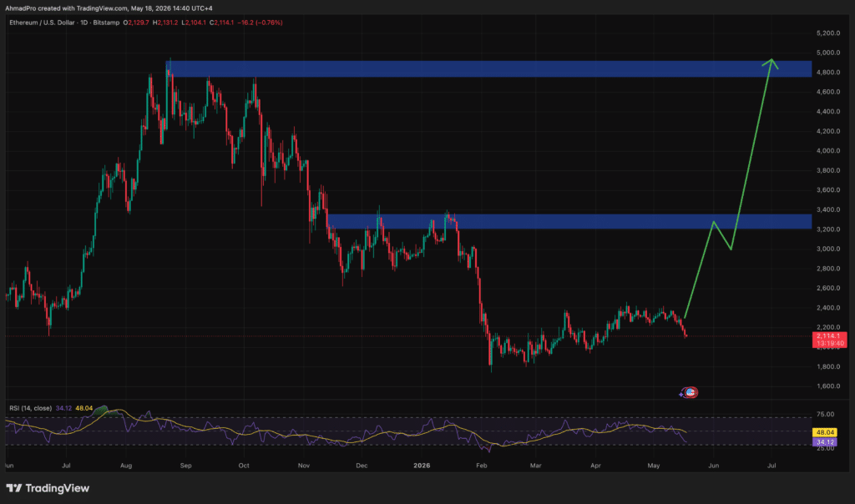Click the high value H2,131.2
Viewport: 855px width, 504px height.
pos(165,23)
